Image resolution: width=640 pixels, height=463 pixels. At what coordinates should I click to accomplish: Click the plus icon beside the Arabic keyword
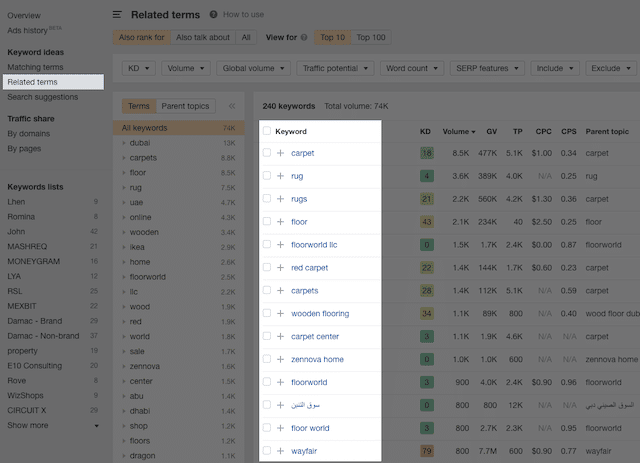point(280,405)
